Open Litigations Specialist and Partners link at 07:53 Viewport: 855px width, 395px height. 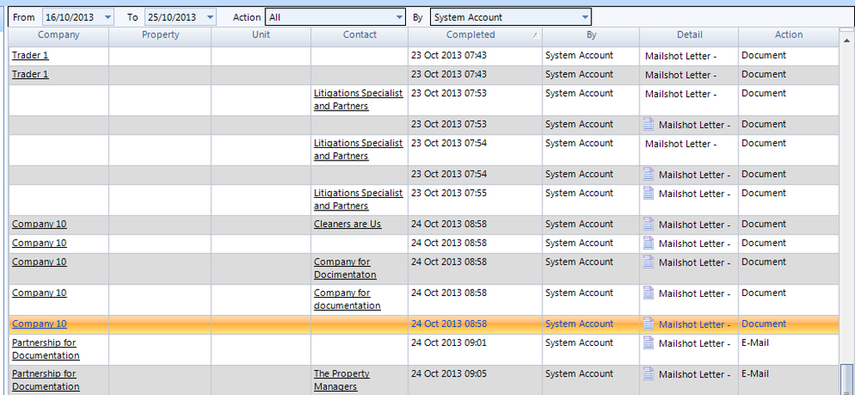(358, 99)
